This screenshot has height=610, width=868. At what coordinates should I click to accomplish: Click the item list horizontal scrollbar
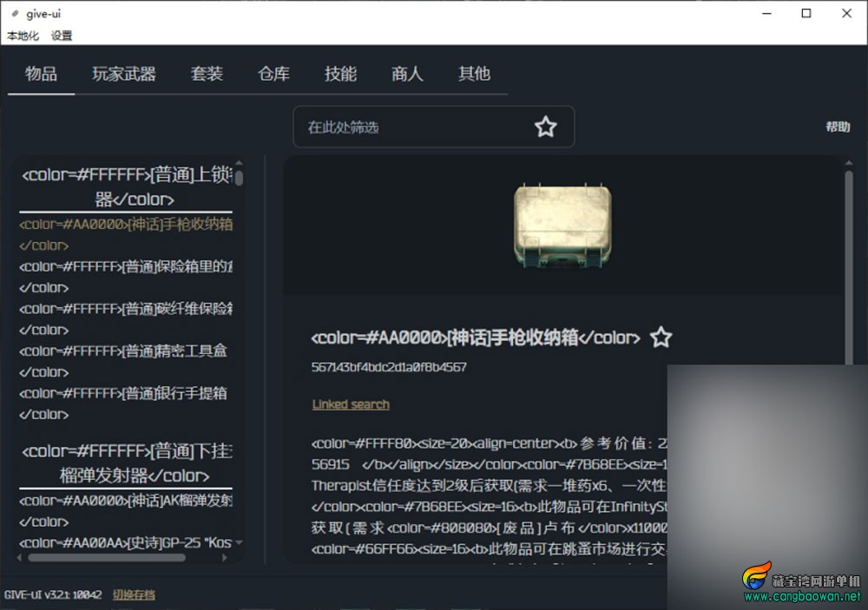coord(107,558)
